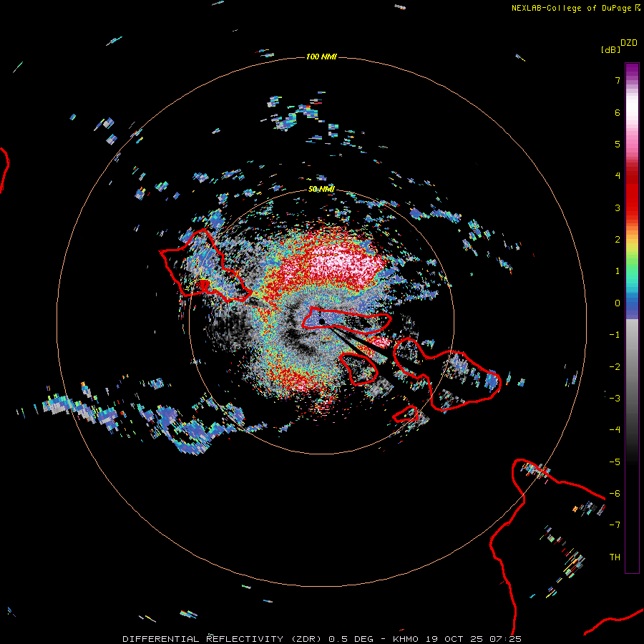Image resolution: width=644 pixels, height=644 pixels.
Task: Click the "[dB]" units label
Action: pos(611,49)
